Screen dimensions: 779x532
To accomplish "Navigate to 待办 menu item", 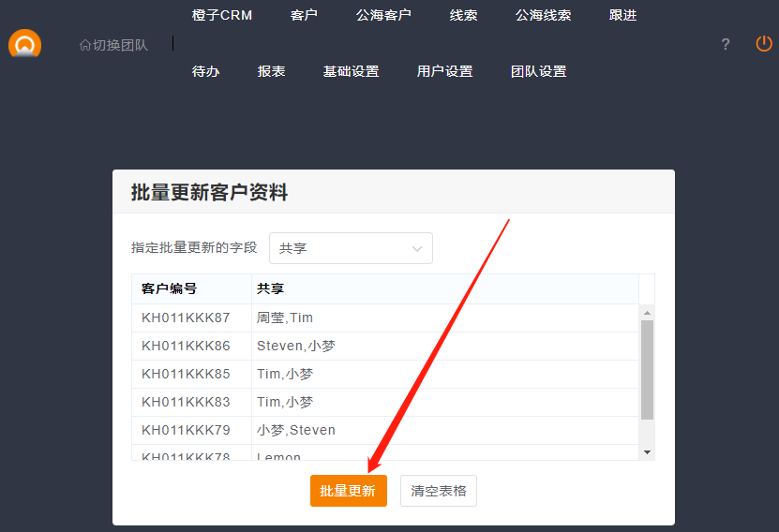I will [x=205, y=71].
